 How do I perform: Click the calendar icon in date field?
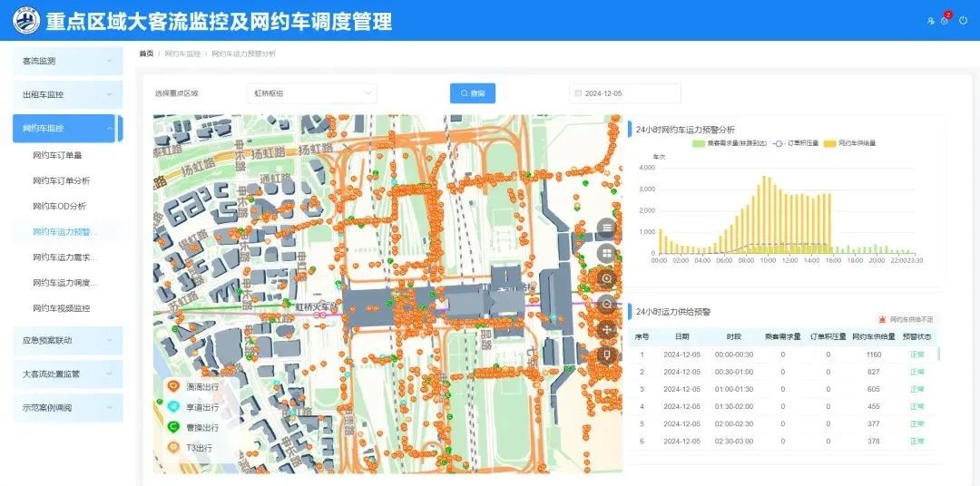pos(577,93)
